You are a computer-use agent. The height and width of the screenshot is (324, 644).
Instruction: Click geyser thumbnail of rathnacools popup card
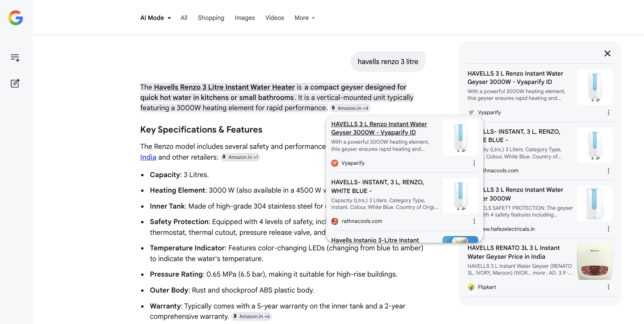(x=460, y=196)
